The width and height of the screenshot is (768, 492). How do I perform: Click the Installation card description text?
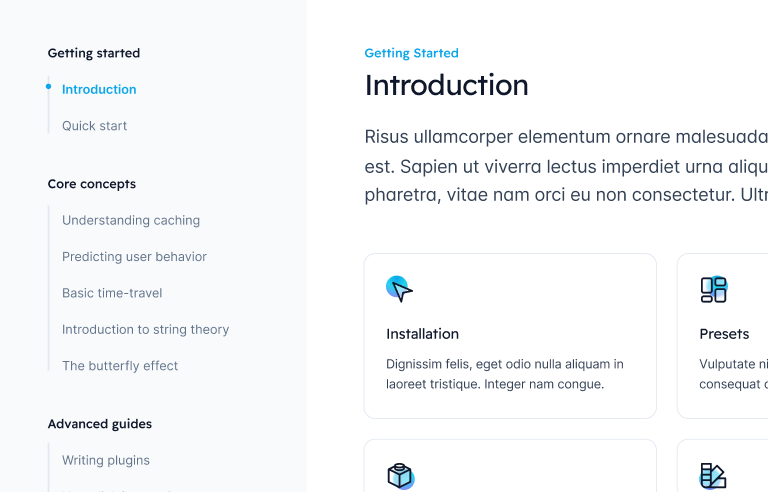point(504,374)
